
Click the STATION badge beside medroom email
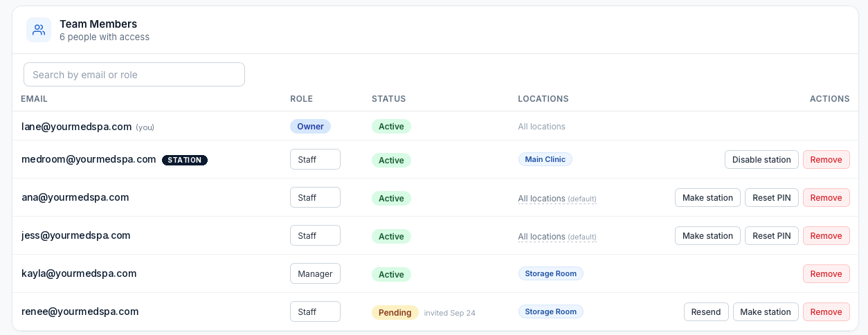pyautogui.click(x=185, y=160)
